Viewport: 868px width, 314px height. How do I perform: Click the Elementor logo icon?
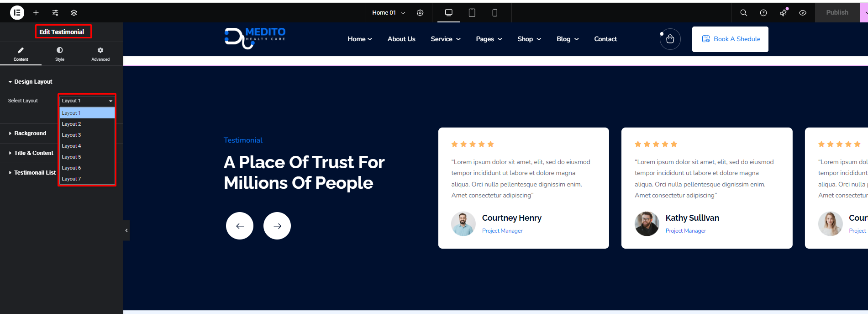17,13
